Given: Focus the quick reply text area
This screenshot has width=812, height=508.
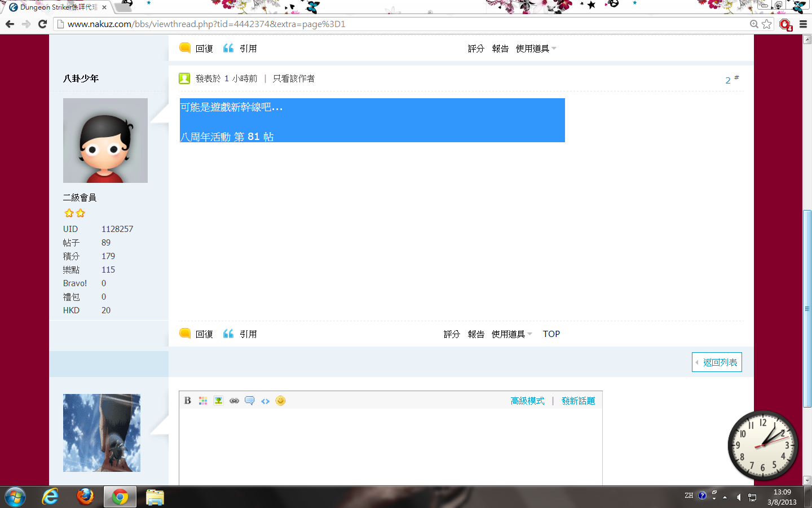Looking at the screenshot, I should pyautogui.click(x=391, y=447).
